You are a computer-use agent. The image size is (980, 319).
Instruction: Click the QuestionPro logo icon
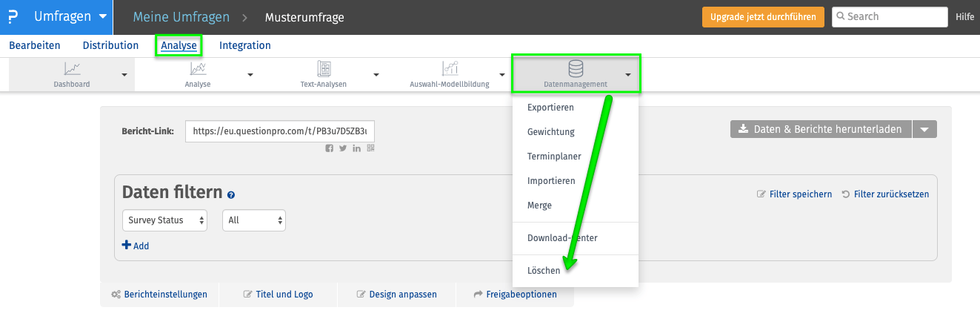tap(13, 17)
